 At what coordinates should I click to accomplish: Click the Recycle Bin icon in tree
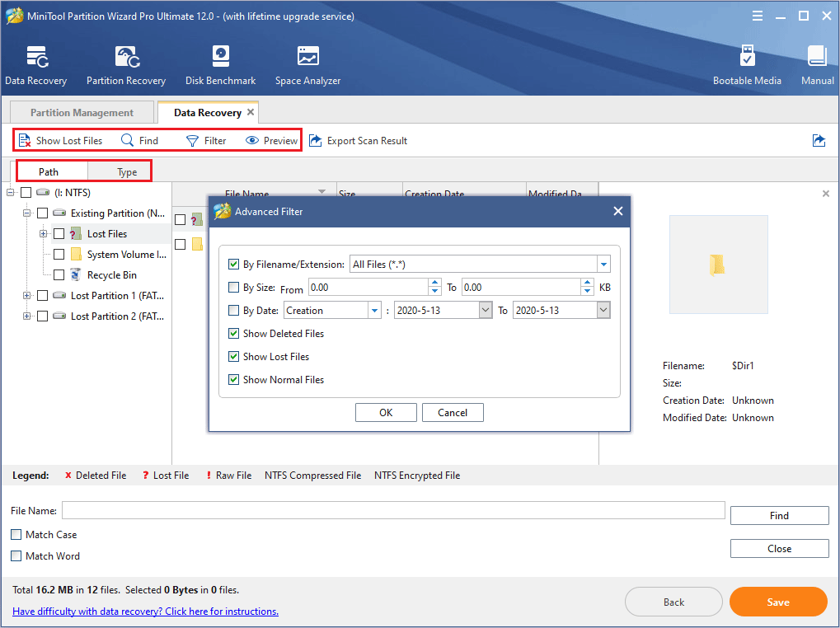[x=76, y=275]
